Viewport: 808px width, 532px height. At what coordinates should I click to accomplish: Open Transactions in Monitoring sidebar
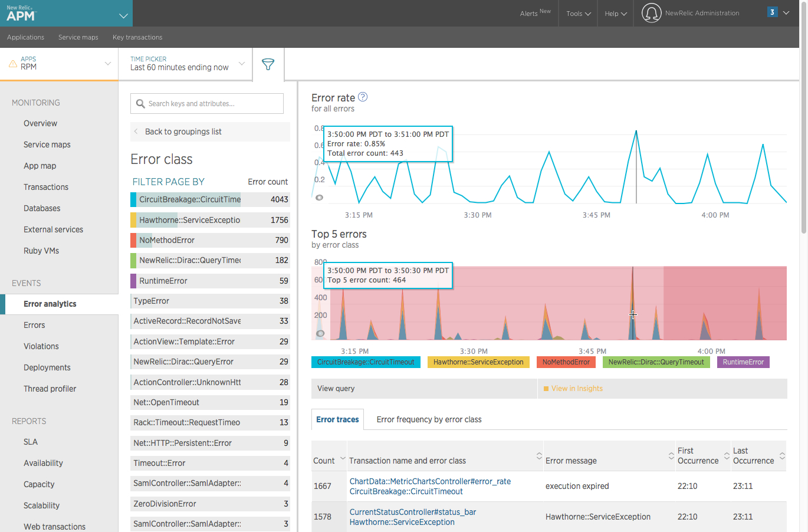point(46,187)
